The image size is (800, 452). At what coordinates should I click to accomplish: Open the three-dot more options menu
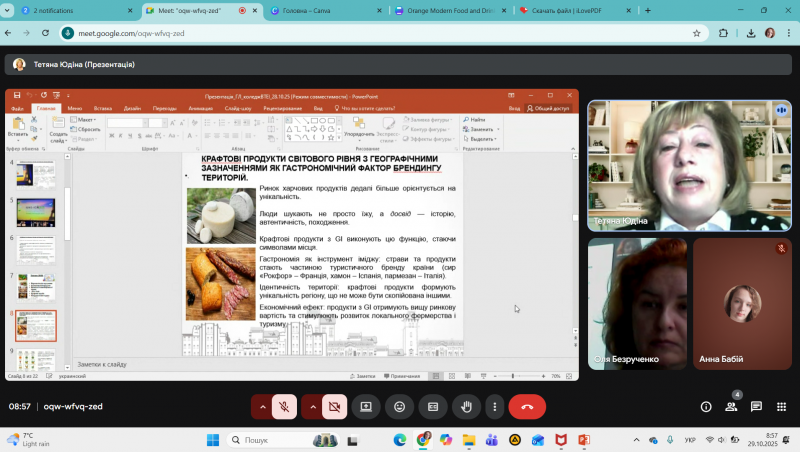point(494,407)
